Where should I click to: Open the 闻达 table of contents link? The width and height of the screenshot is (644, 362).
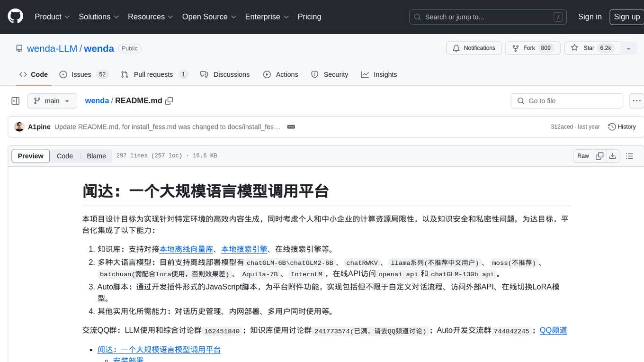coord(159,349)
